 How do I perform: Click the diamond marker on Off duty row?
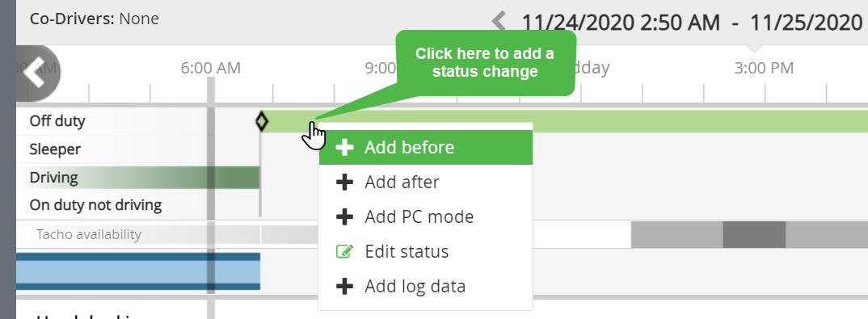(261, 122)
